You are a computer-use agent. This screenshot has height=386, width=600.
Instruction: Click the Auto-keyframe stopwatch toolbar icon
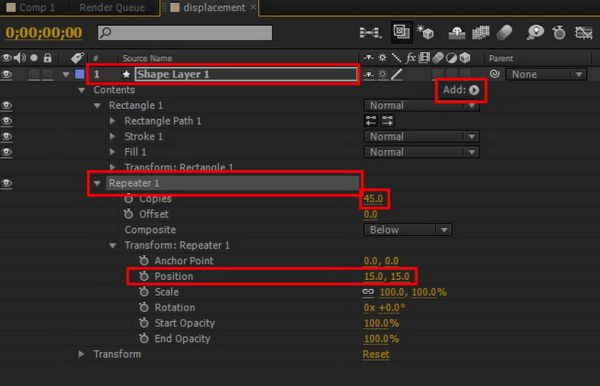point(559,33)
